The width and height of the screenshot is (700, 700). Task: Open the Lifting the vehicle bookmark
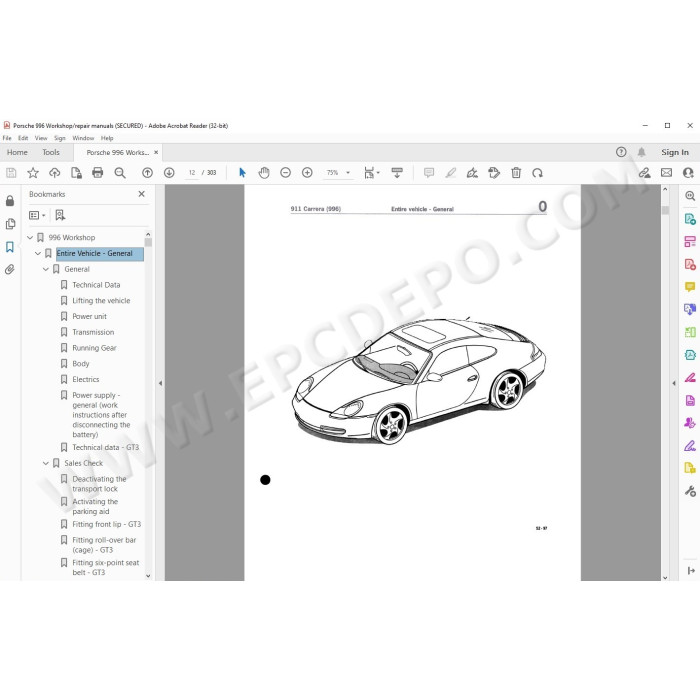pos(101,300)
